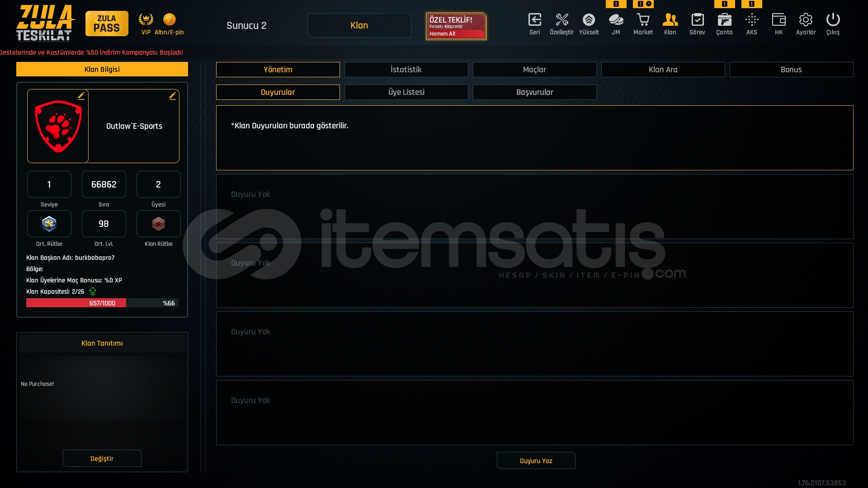Click the Klan Rütbe rank badge icon
The width and height of the screenshot is (868, 488).
click(x=159, y=224)
